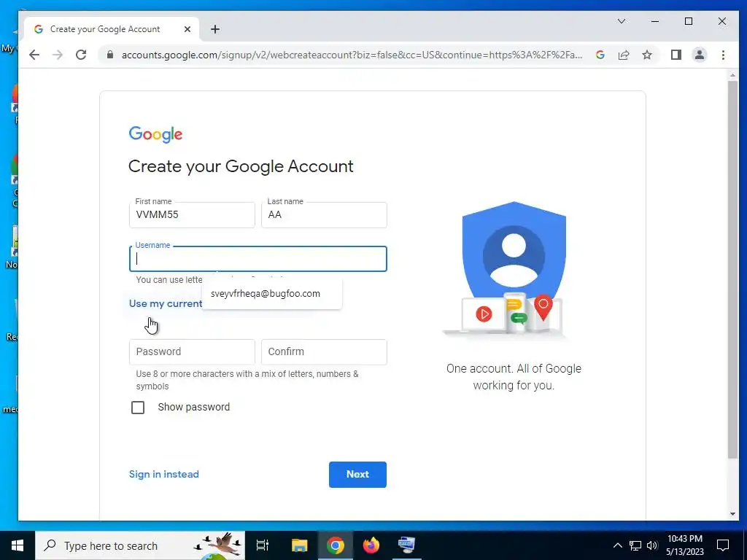Image resolution: width=747 pixels, height=560 pixels.
Task: Click Use my current email link
Action: (x=166, y=304)
